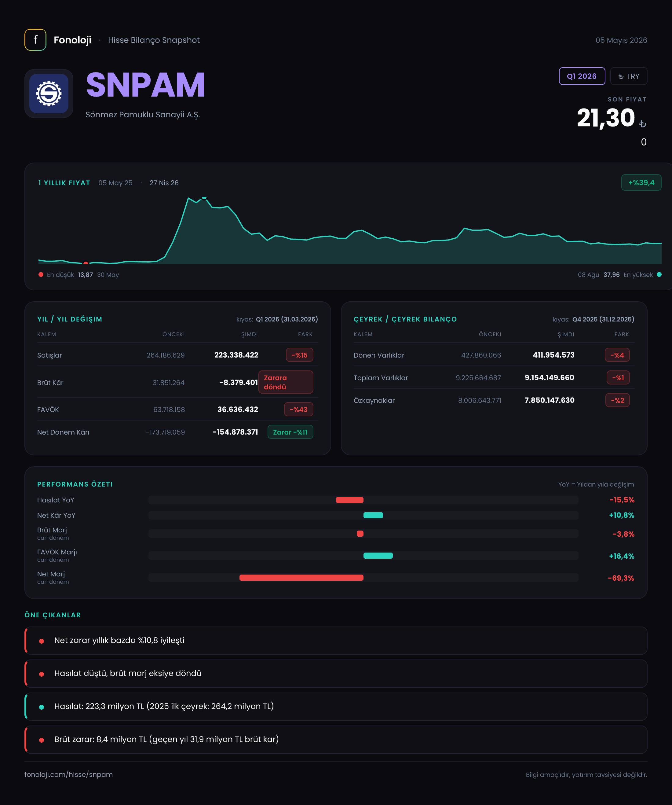Click 'Q1 2025 (31.03.2025)' comparison label
672x805 pixels.
click(287, 319)
